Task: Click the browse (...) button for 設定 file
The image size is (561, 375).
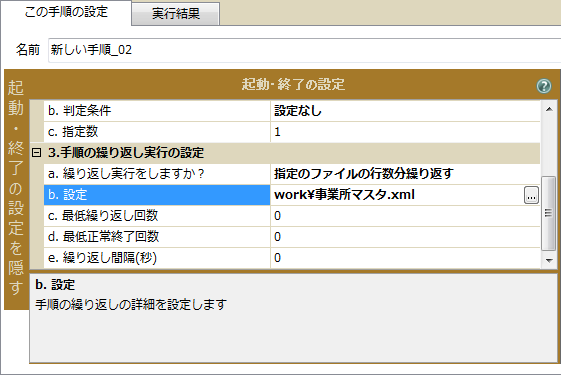Action: [531, 195]
